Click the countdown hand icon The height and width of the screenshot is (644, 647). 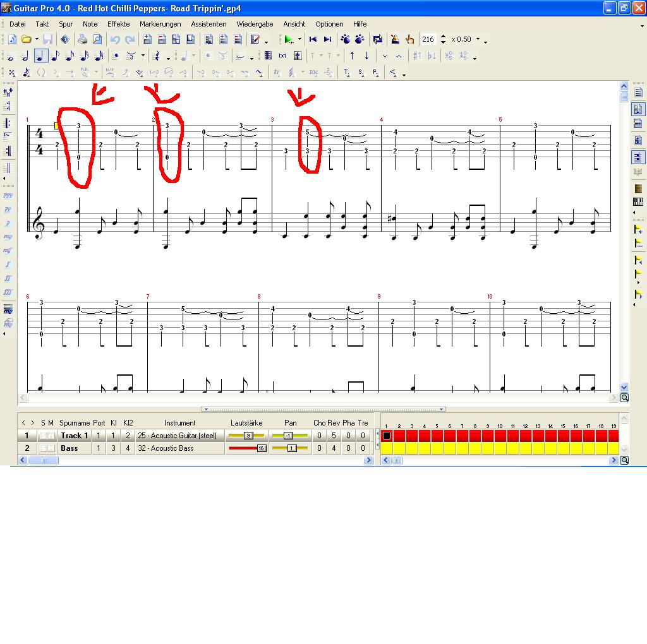pos(409,39)
